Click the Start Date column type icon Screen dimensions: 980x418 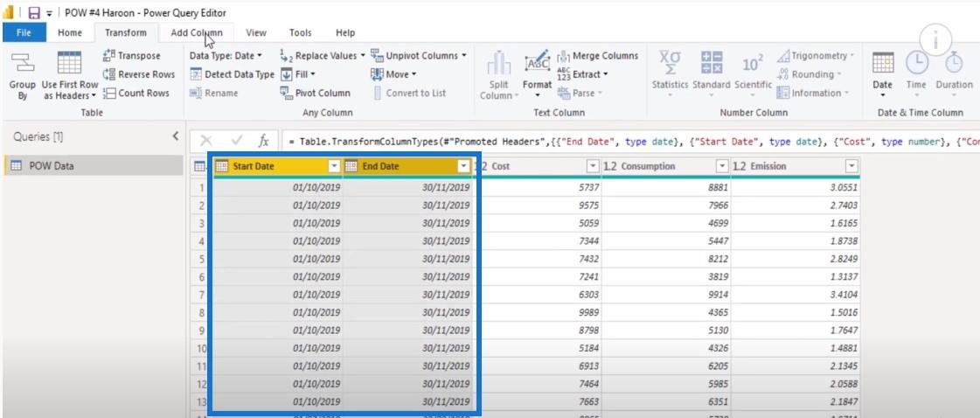221,166
